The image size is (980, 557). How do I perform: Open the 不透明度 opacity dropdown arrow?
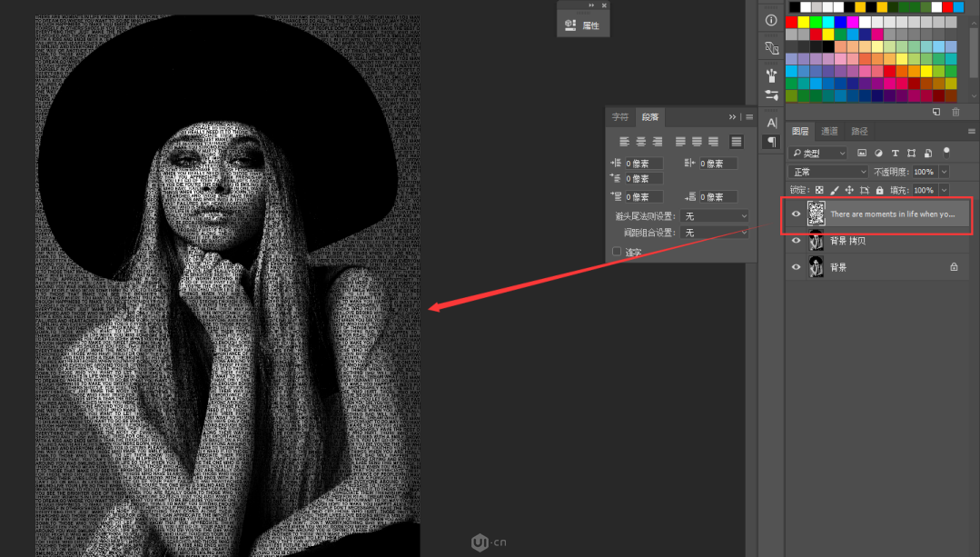[945, 172]
